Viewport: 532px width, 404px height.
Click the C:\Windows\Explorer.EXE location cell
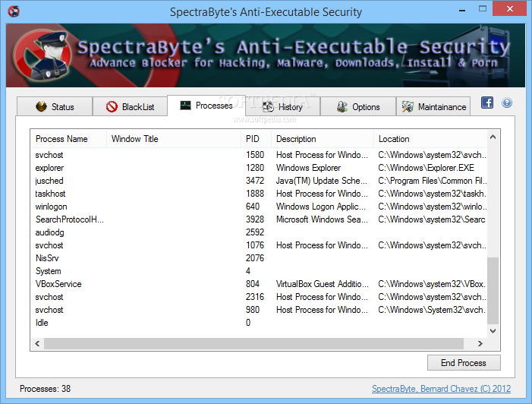(x=427, y=168)
